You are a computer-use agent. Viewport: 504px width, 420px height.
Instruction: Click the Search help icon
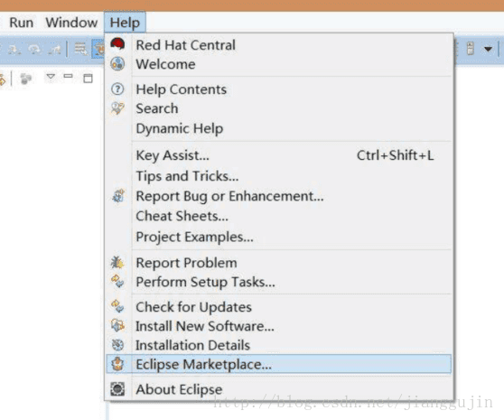[117, 108]
